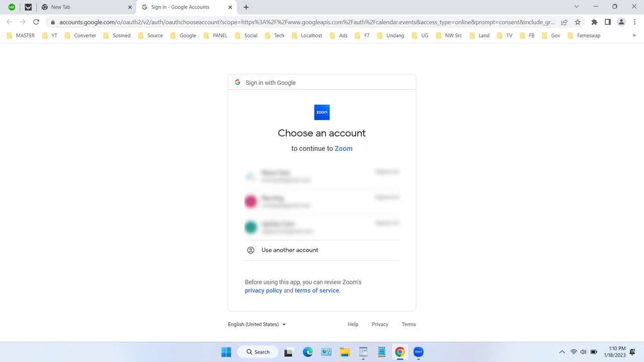Open a new browser tab
This screenshot has height=362, width=644.
coord(246,7)
